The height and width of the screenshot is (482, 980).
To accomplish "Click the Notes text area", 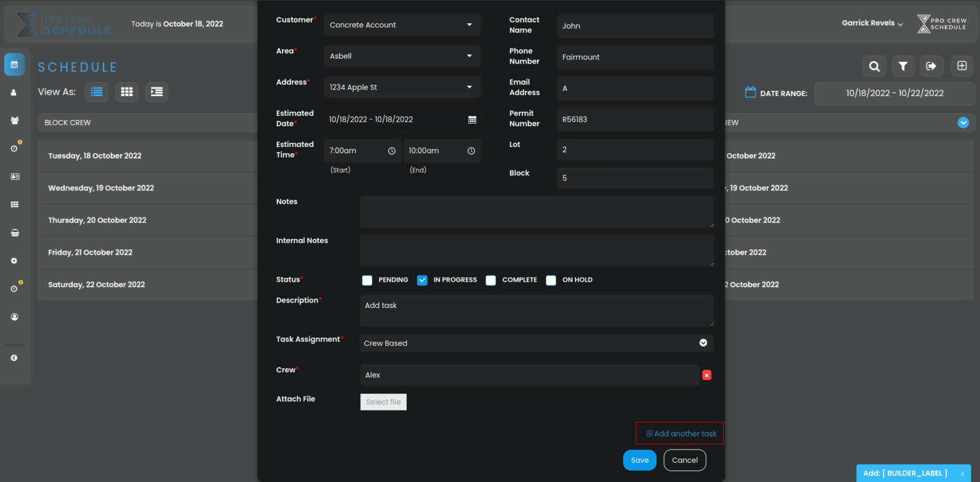I will point(537,212).
